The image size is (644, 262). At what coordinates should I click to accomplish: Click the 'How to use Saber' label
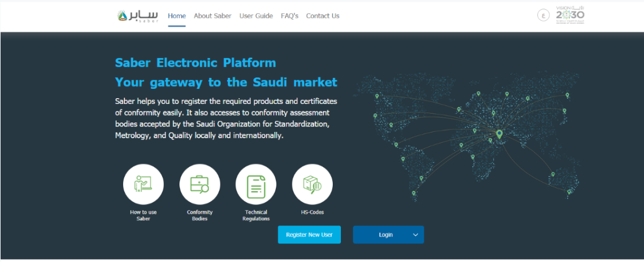click(143, 216)
